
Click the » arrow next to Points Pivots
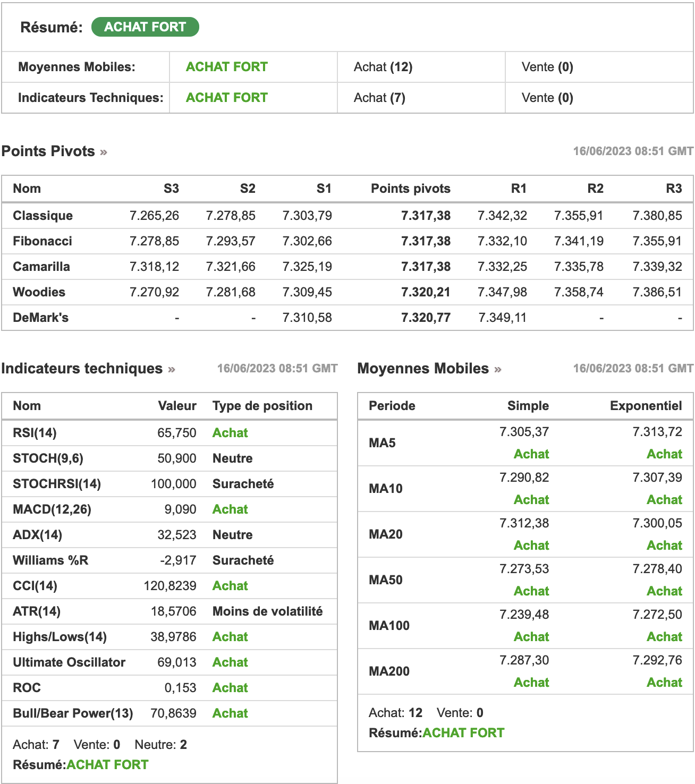(x=104, y=152)
